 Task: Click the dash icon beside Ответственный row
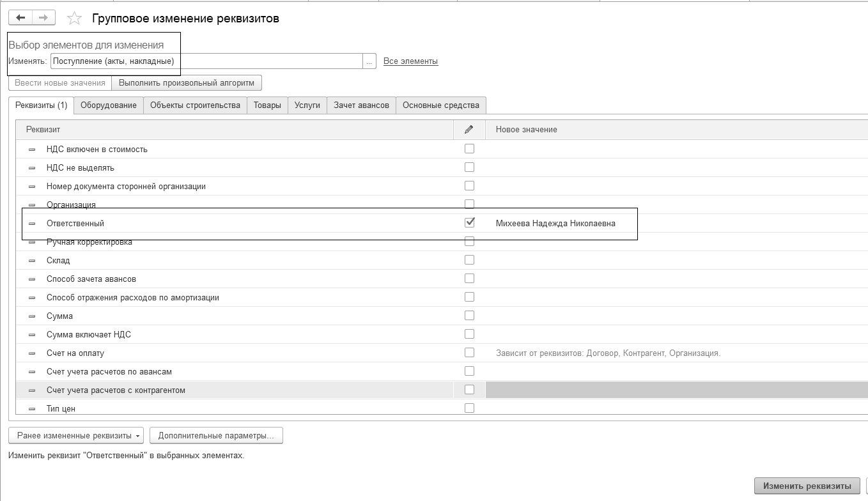pos(32,224)
